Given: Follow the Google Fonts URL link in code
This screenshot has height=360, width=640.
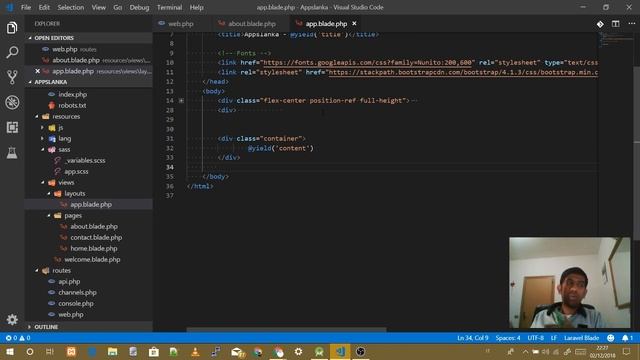Looking at the screenshot, I should pos(368,62).
